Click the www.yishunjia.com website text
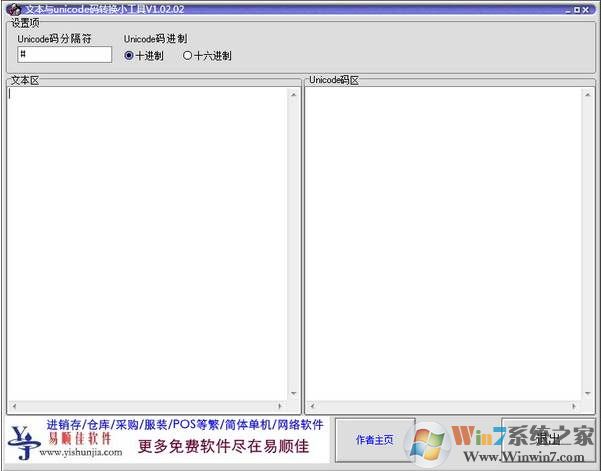This screenshot has height=471, width=601. coord(81,453)
